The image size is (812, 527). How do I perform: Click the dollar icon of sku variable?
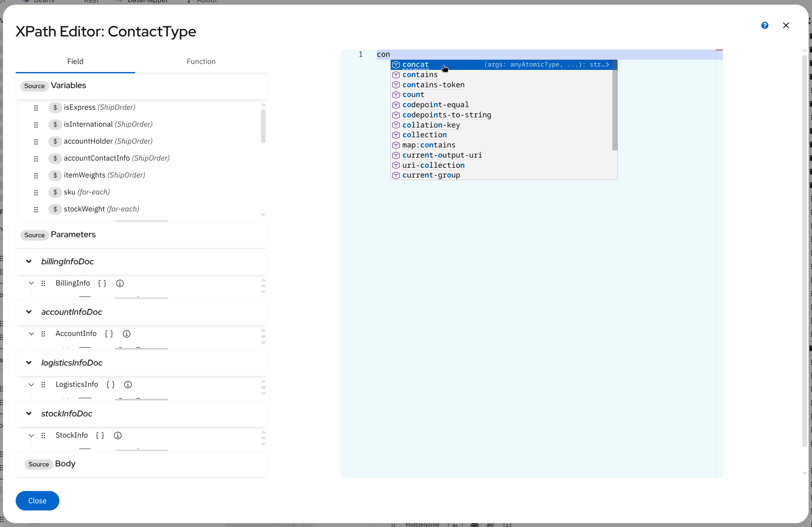(x=55, y=192)
